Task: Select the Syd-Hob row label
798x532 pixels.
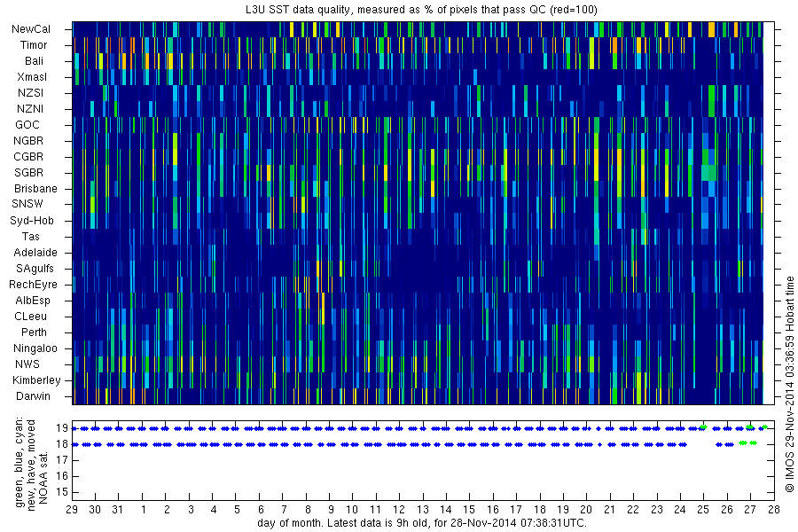Action: point(32,221)
